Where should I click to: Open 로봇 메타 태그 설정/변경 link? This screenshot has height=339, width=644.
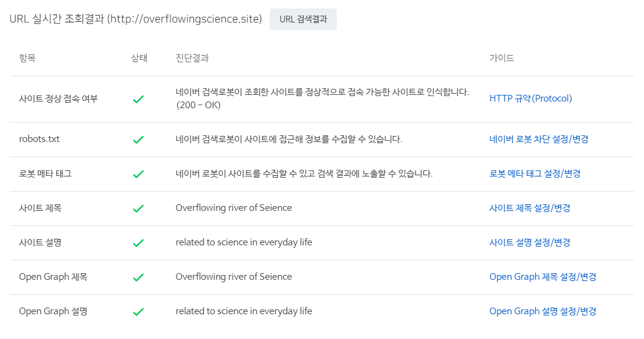[535, 173]
